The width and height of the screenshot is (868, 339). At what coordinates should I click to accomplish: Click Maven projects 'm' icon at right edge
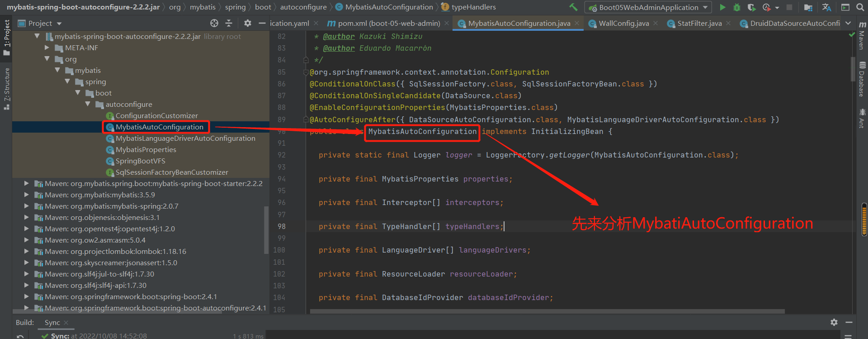(x=862, y=24)
